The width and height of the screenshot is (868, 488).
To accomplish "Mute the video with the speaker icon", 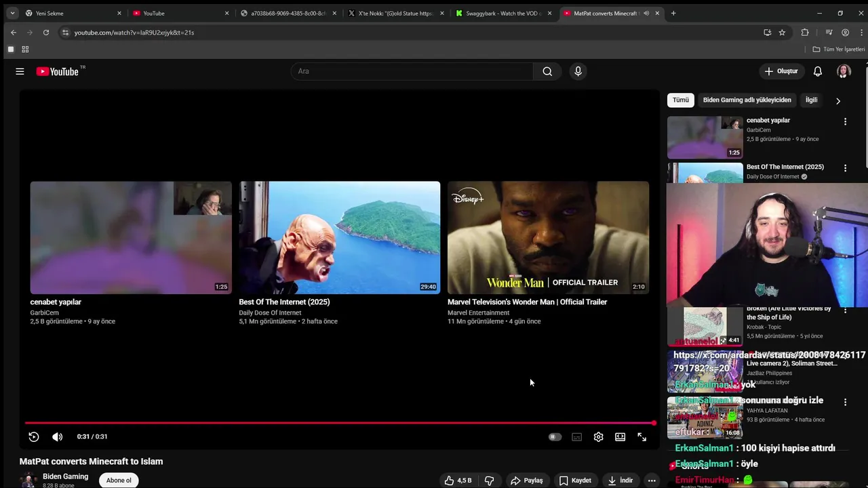I will [58, 437].
